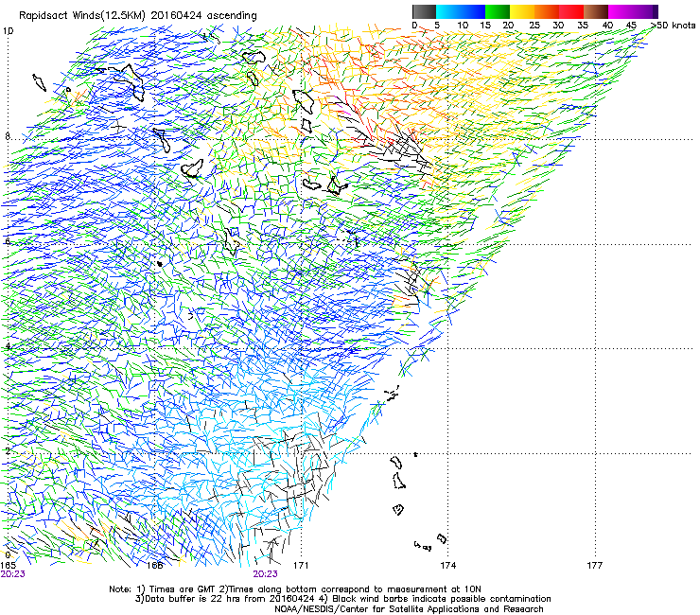Click the longitude label '174' at bottom
The image size is (700, 615).
click(x=447, y=566)
